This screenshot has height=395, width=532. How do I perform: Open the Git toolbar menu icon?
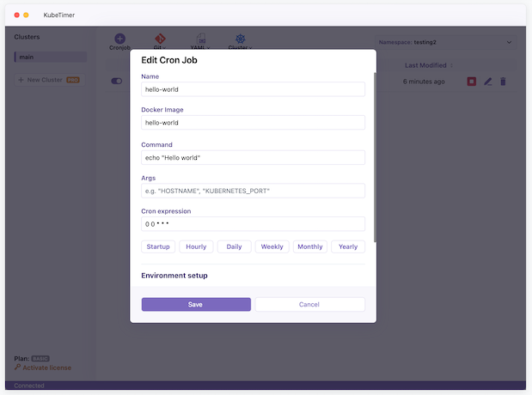[x=159, y=39]
